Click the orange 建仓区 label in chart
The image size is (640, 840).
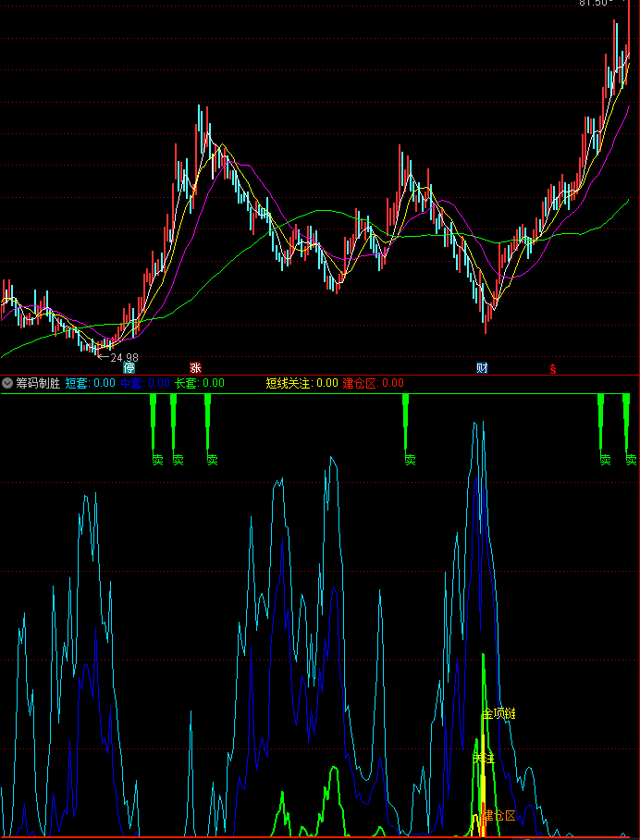(499, 816)
